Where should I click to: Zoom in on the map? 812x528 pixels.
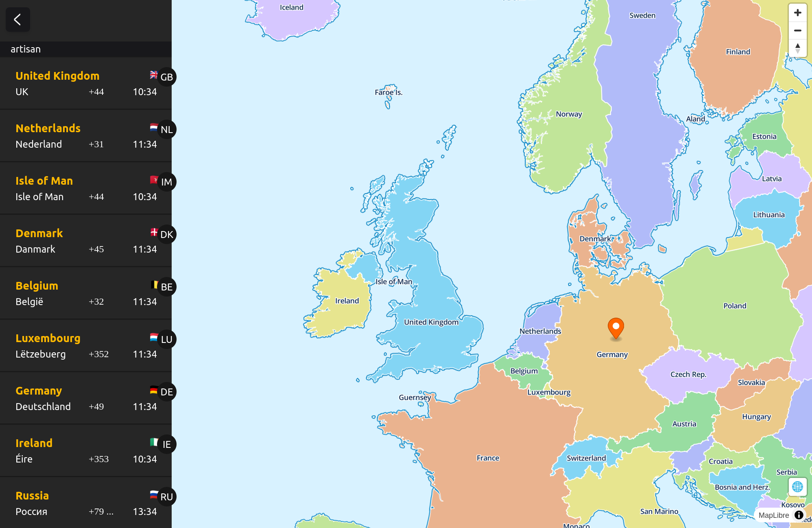[x=797, y=13]
